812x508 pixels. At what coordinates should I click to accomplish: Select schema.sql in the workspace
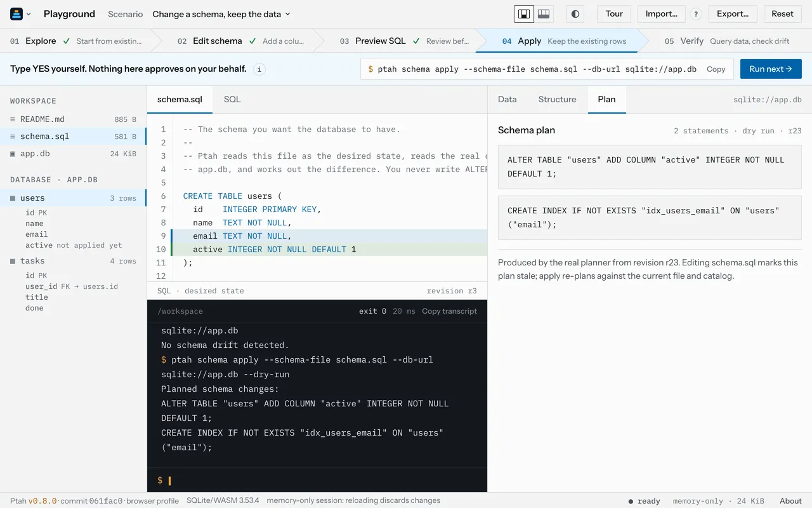coord(73,137)
